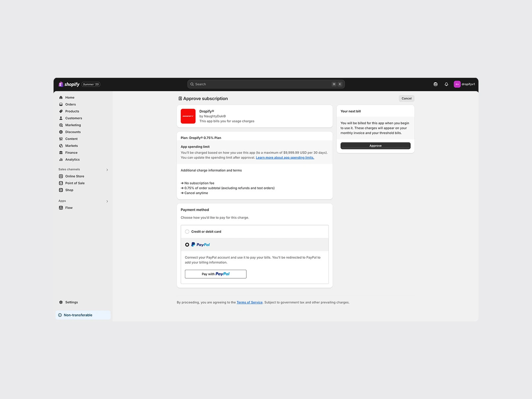Open the Online Store channel

pyautogui.click(x=75, y=176)
